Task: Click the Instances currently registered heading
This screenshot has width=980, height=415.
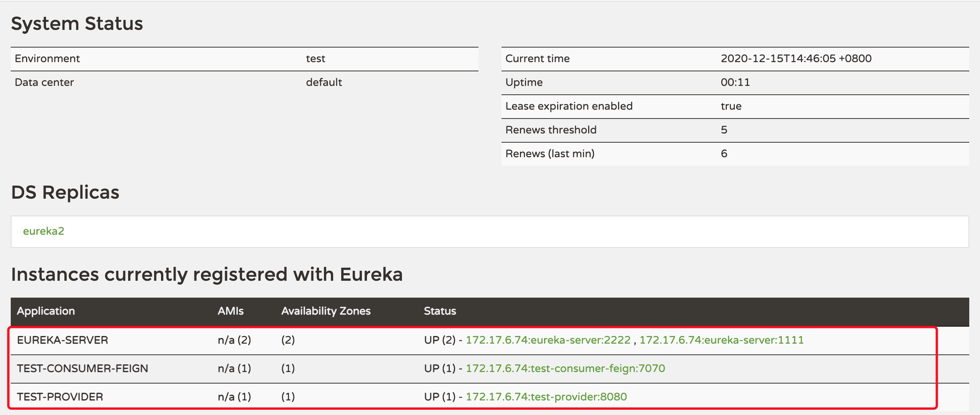Action: pos(207,274)
